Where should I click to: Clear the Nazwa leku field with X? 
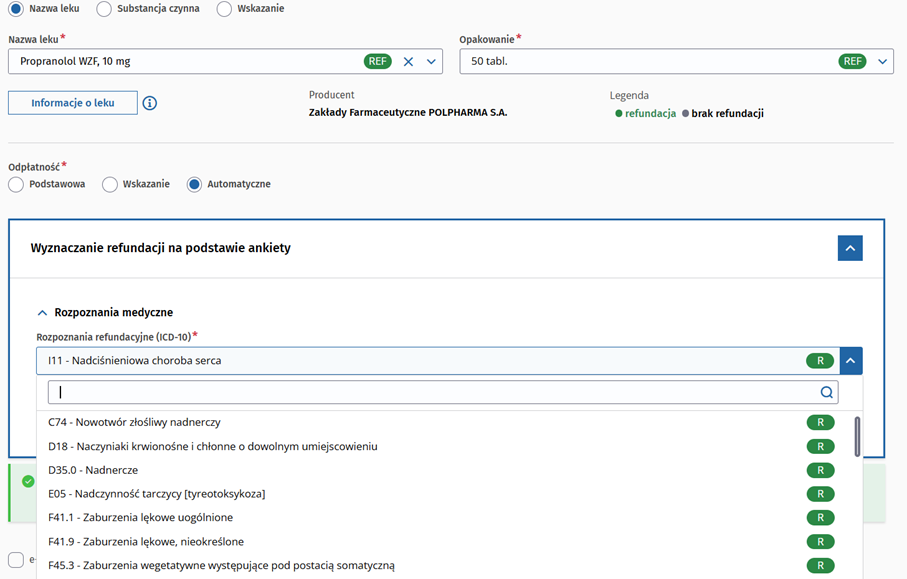point(408,62)
